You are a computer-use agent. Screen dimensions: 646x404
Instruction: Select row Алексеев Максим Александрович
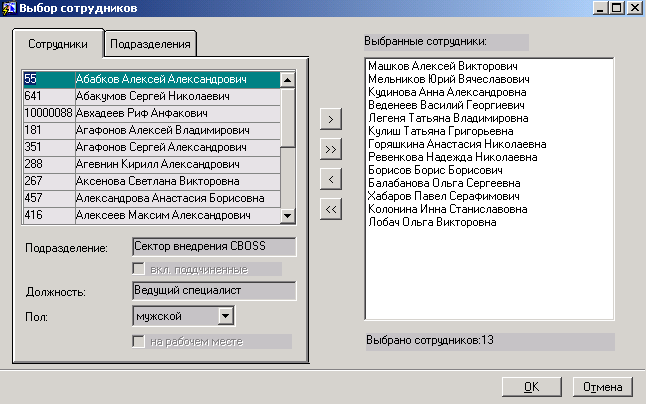tap(152, 215)
